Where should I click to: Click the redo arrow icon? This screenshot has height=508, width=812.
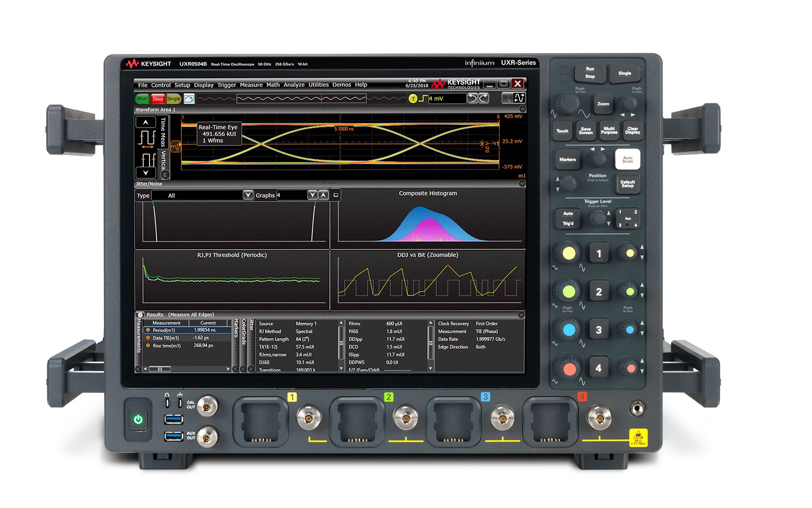[483, 98]
